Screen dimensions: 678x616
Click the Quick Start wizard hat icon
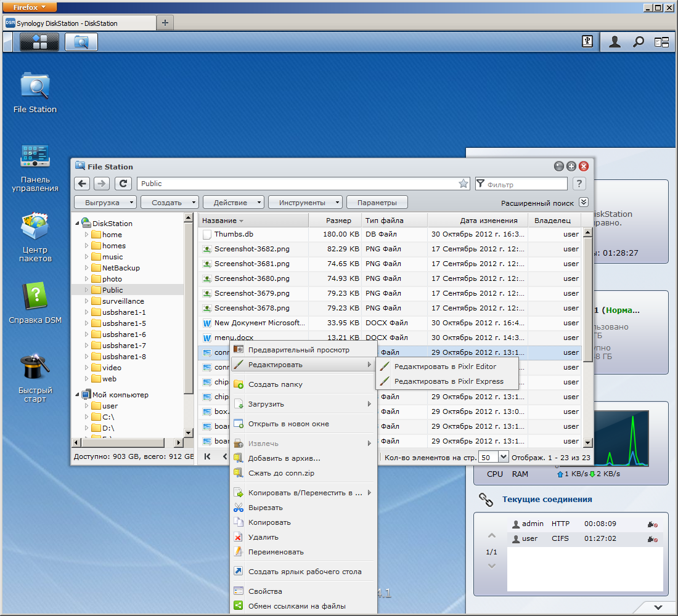pyautogui.click(x=35, y=368)
